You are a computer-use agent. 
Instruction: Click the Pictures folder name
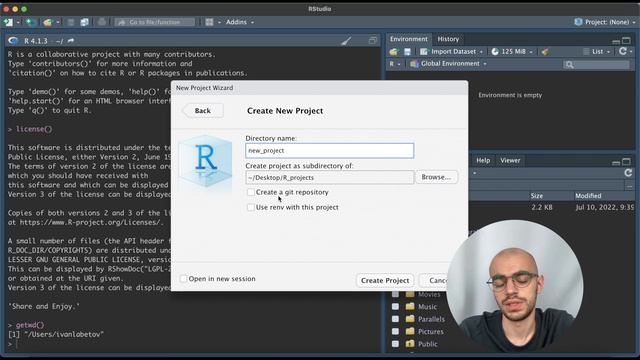pyautogui.click(x=431, y=331)
